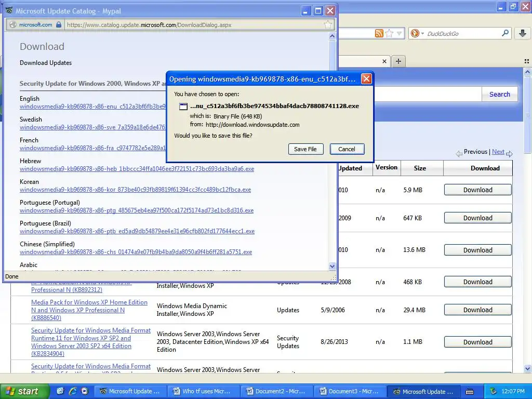Open Chinese (Simplified) chs download link
Image resolution: width=532 pixels, height=399 pixels.
(x=136, y=252)
